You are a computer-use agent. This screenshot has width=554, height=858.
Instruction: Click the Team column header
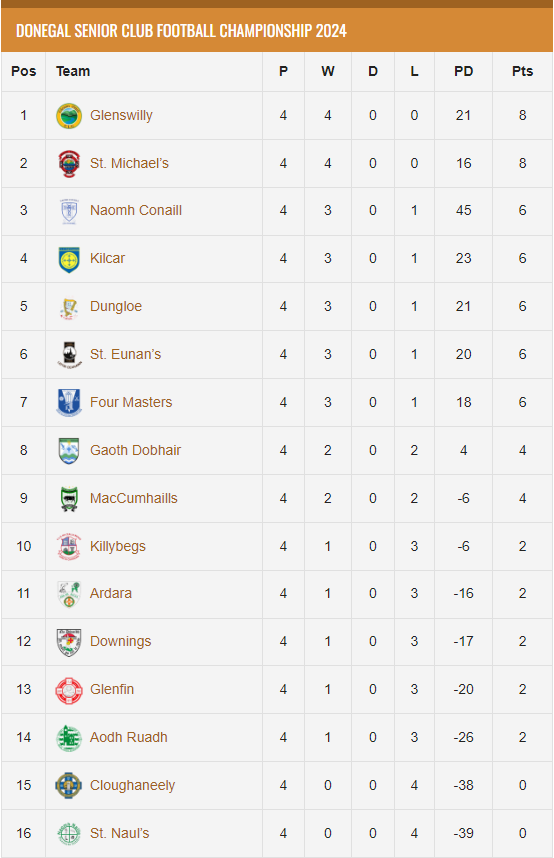(73, 71)
